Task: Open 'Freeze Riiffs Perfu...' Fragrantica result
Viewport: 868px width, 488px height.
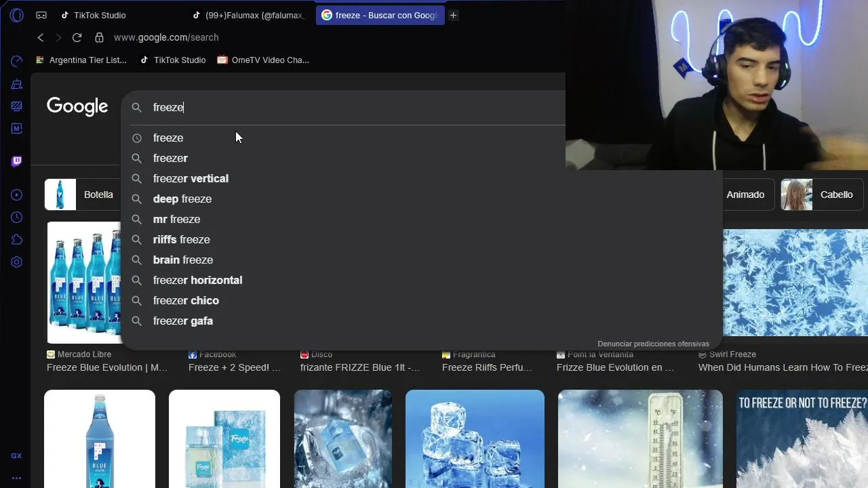Action: 487,367
